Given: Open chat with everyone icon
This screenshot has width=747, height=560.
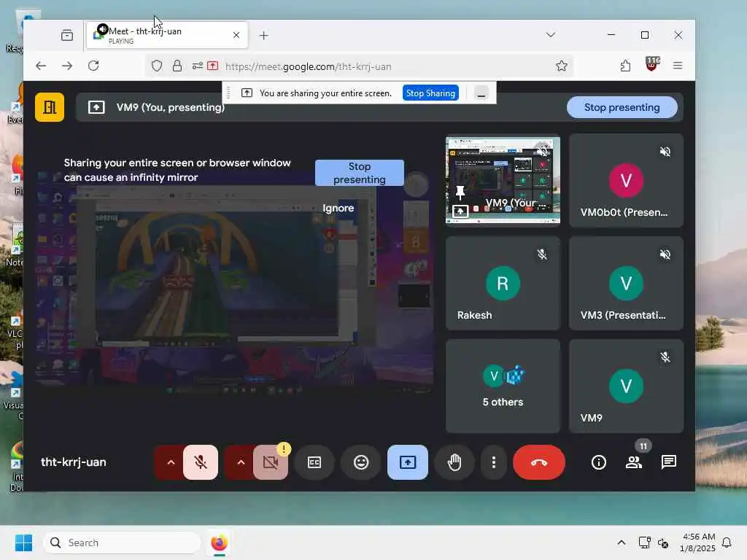Looking at the screenshot, I should tap(669, 462).
